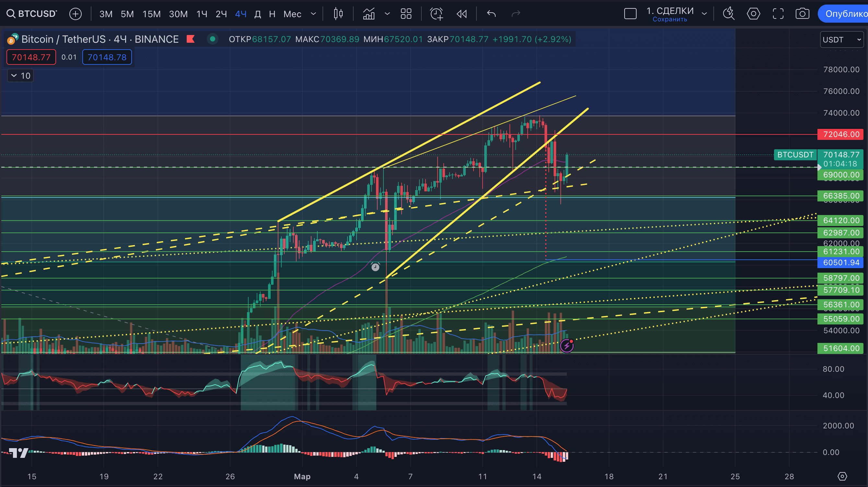Expand the indicator templates chevron
This screenshot has width=868, height=487.
coord(388,14)
